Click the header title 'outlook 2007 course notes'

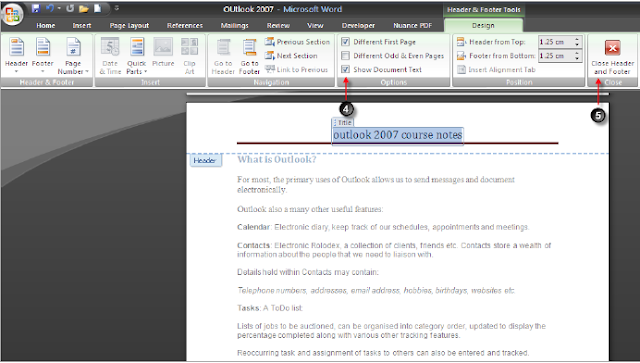tap(398, 135)
